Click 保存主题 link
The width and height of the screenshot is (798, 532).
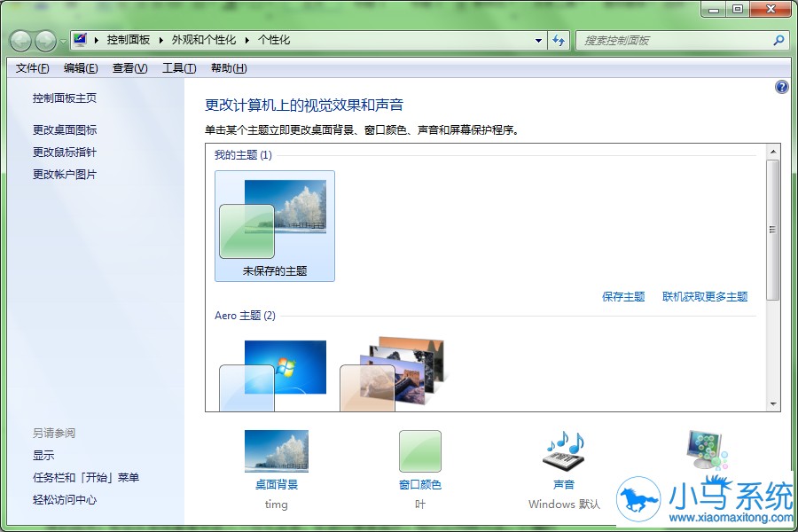[623, 297]
